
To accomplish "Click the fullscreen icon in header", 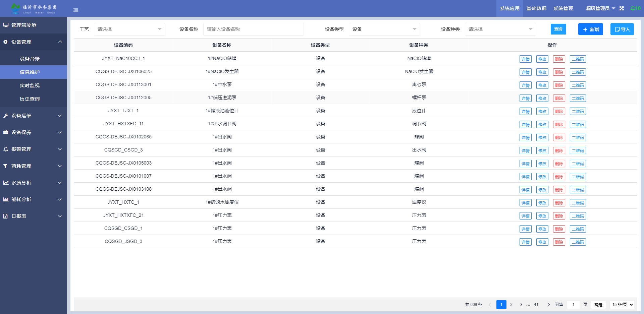I will point(622,8).
